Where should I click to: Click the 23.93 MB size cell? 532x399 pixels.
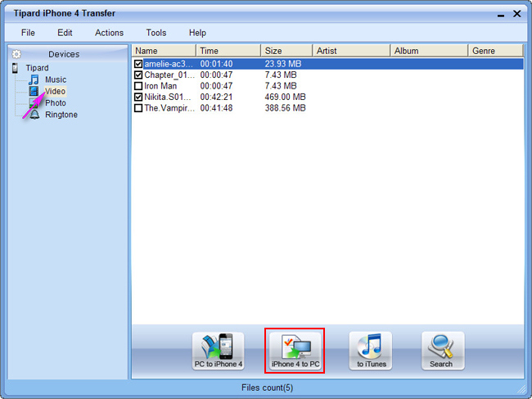tap(283, 64)
